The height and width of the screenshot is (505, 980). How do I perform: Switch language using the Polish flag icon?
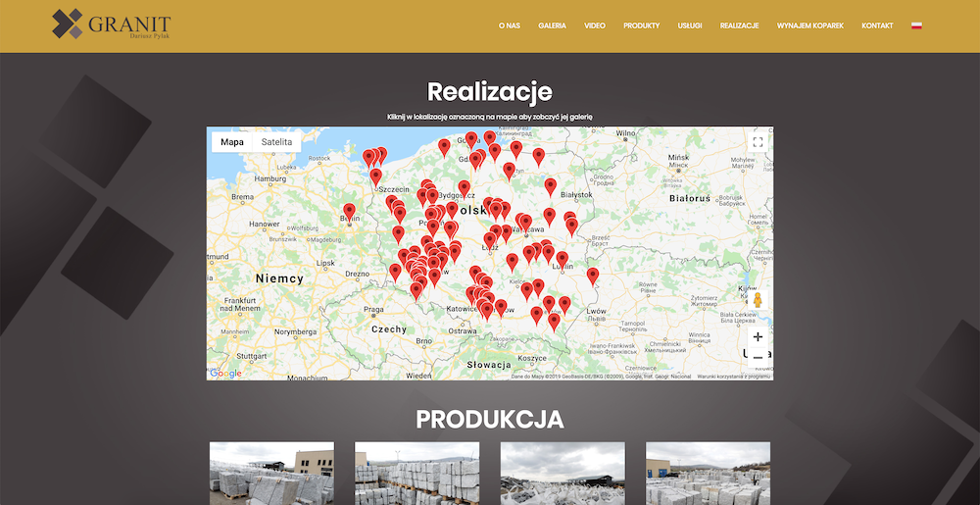click(x=916, y=25)
